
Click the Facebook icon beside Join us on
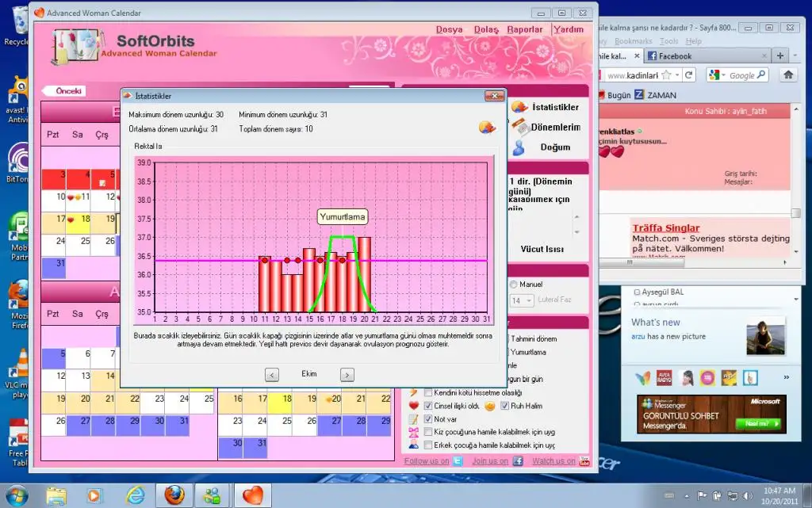pyautogui.click(x=518, y=461)
